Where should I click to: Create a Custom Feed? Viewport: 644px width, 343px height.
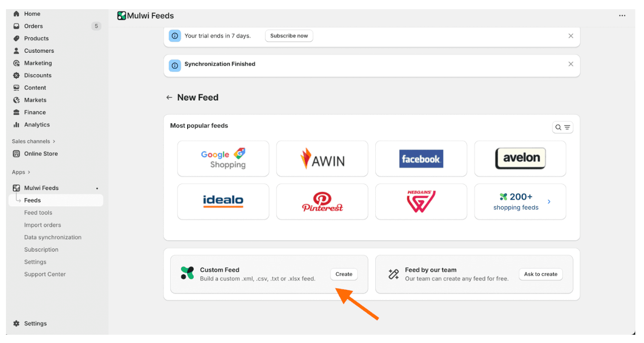coord(344,274)
